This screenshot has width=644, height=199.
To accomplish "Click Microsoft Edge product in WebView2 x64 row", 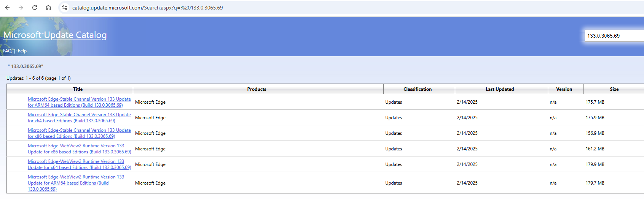I will click(x=150, y=164).
